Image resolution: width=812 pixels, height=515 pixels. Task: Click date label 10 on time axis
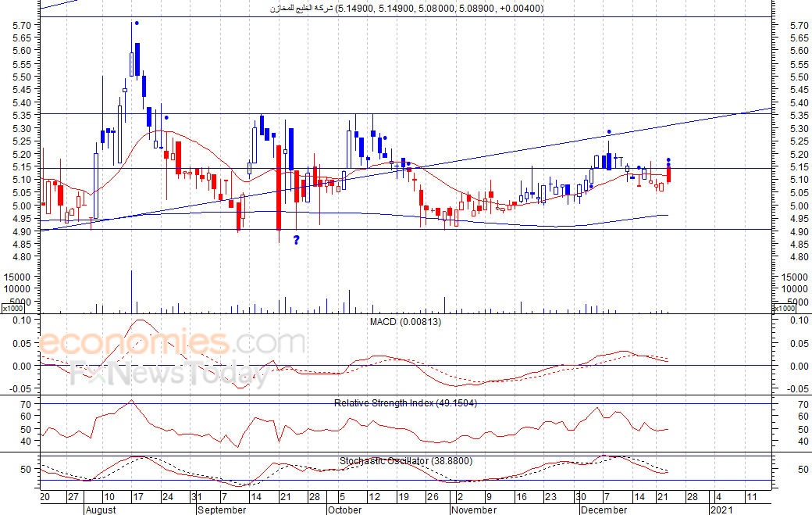109,497
